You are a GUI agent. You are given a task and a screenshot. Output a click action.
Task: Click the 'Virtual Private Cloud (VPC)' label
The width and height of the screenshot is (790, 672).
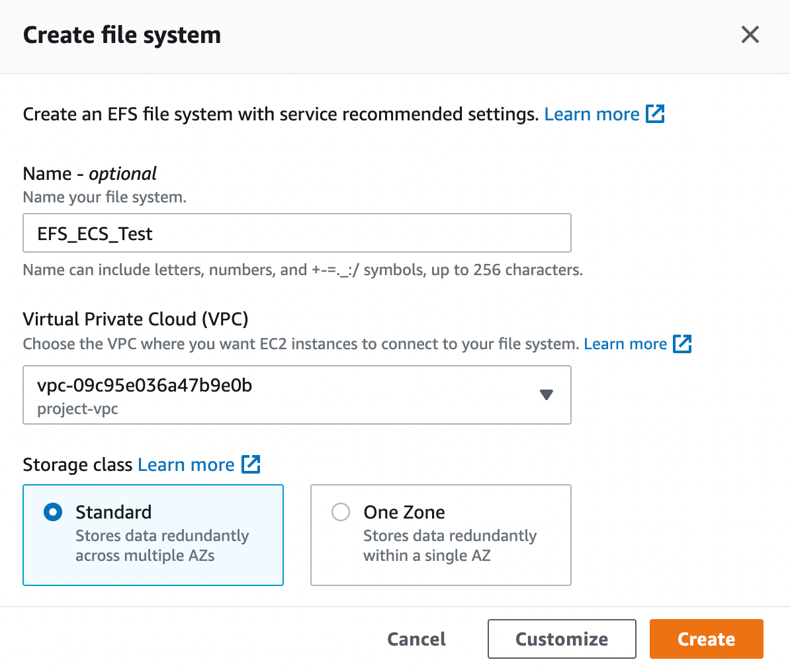click(x=136, y=319)
